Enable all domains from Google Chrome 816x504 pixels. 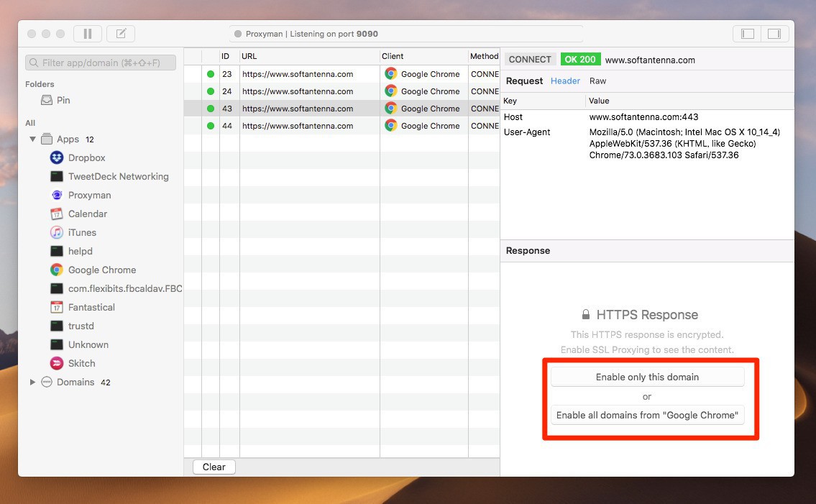[x=647, y=415]
